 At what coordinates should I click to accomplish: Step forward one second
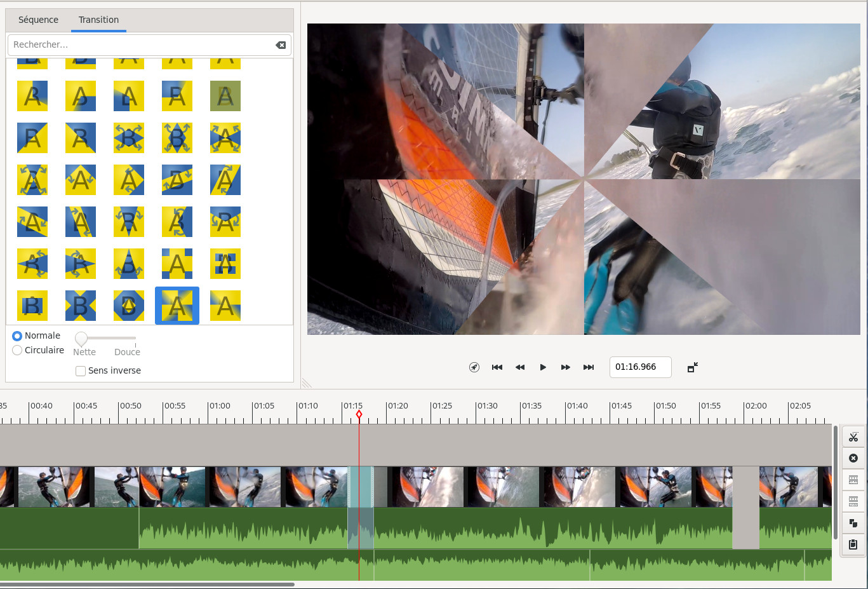[x=566, y=367]
